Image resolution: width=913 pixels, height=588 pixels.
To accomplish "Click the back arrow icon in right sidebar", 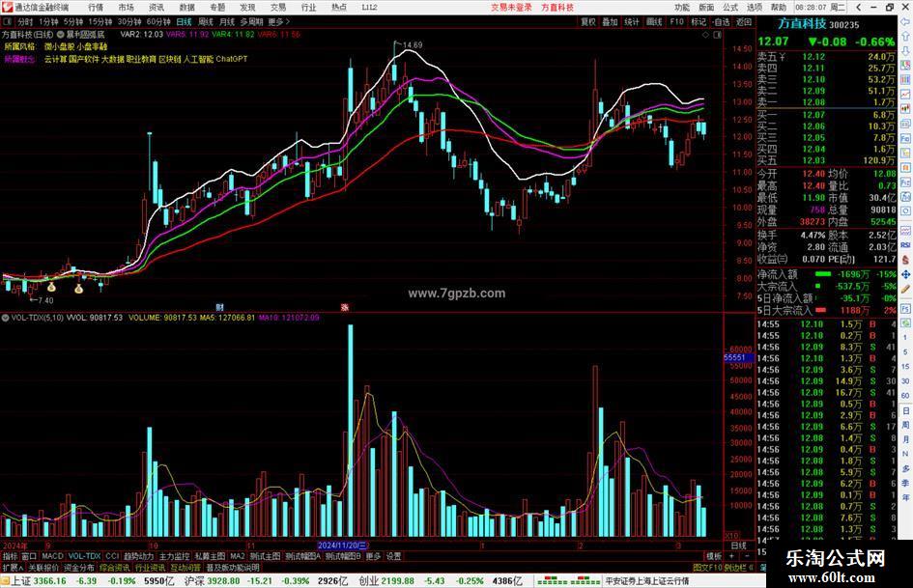I will (905, 22).
